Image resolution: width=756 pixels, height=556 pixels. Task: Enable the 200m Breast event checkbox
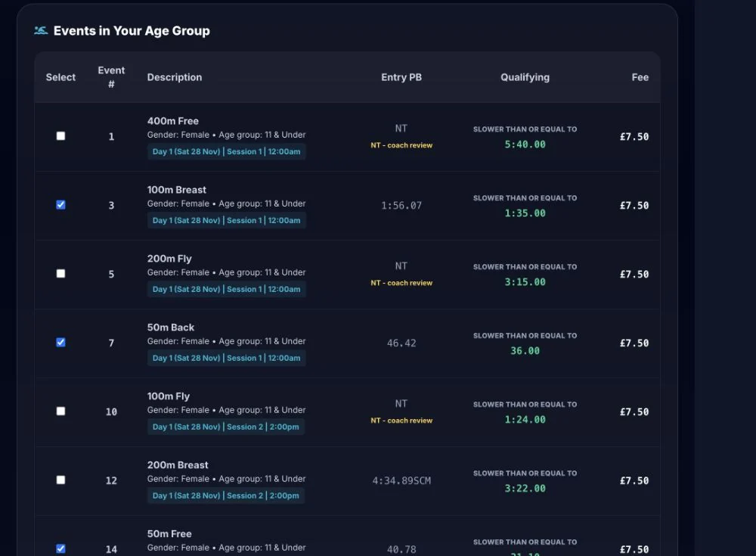point(60,480)
